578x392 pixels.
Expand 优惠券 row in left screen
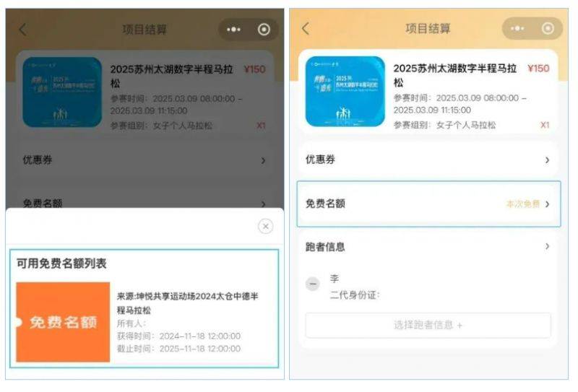[144, 160]
